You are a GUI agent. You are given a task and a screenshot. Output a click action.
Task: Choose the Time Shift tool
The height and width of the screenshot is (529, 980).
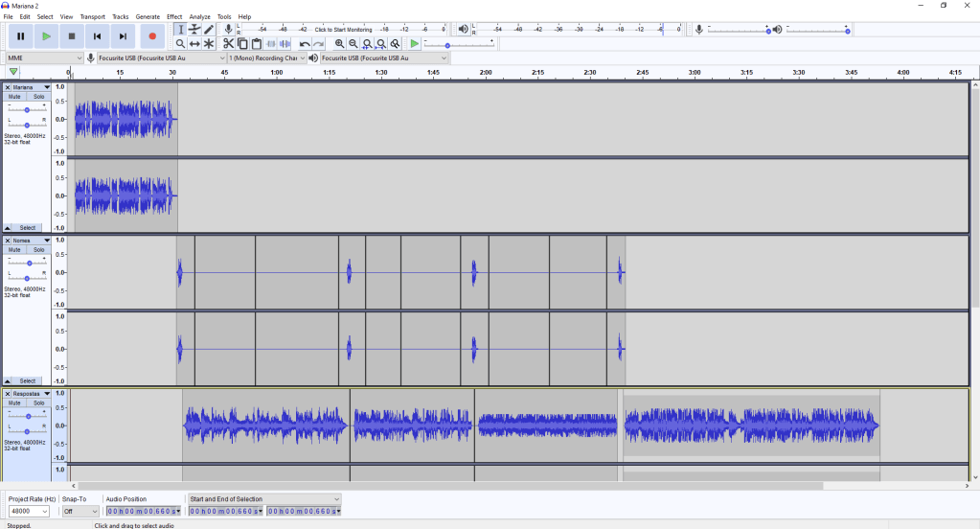coord(194,44)
